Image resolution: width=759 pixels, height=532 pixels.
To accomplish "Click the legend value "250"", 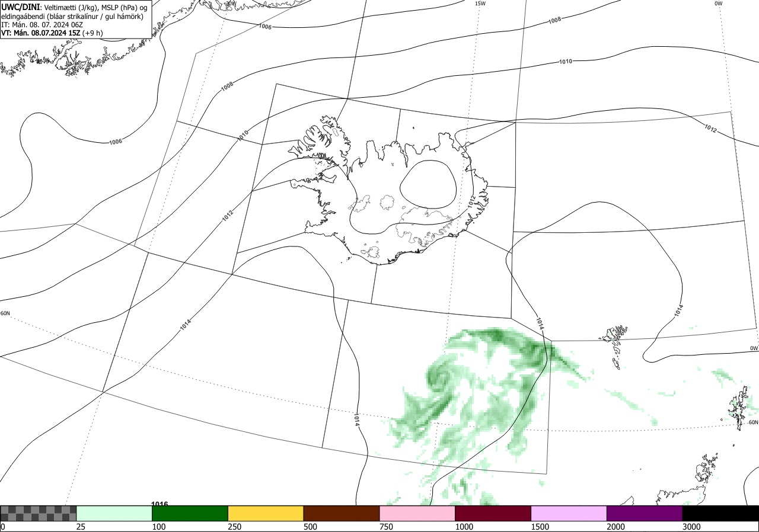I will (x=235, y=527).
